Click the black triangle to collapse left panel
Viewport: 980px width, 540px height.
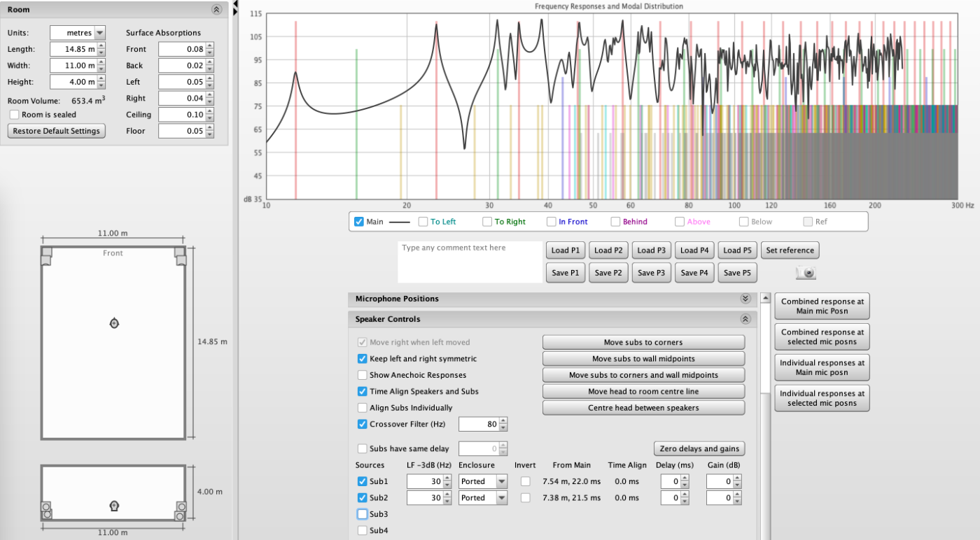[x=235, y=5]
